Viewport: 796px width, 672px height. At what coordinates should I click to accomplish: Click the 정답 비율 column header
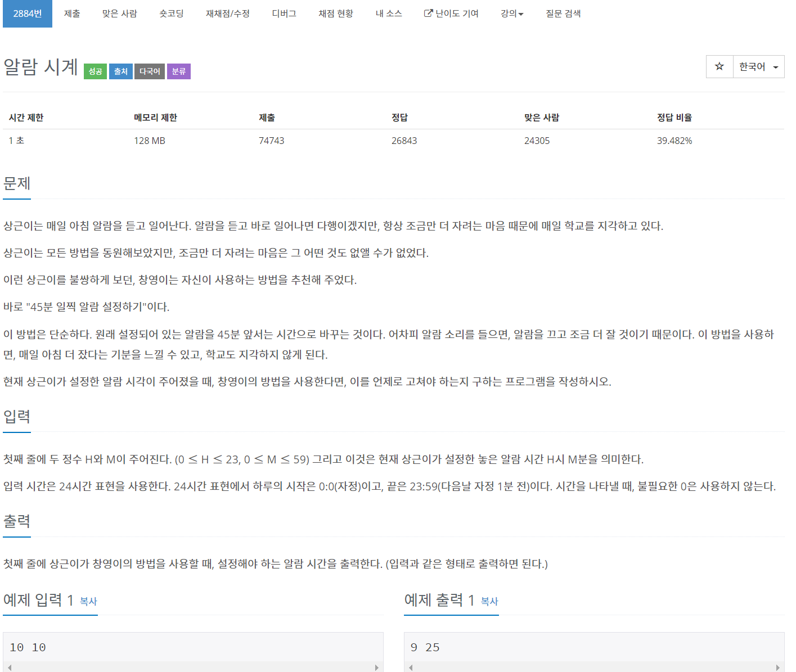point(674,118)
